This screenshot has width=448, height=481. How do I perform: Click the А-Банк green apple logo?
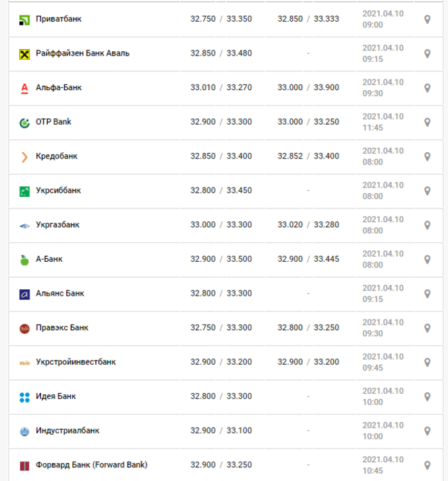[x=25, y=260]
